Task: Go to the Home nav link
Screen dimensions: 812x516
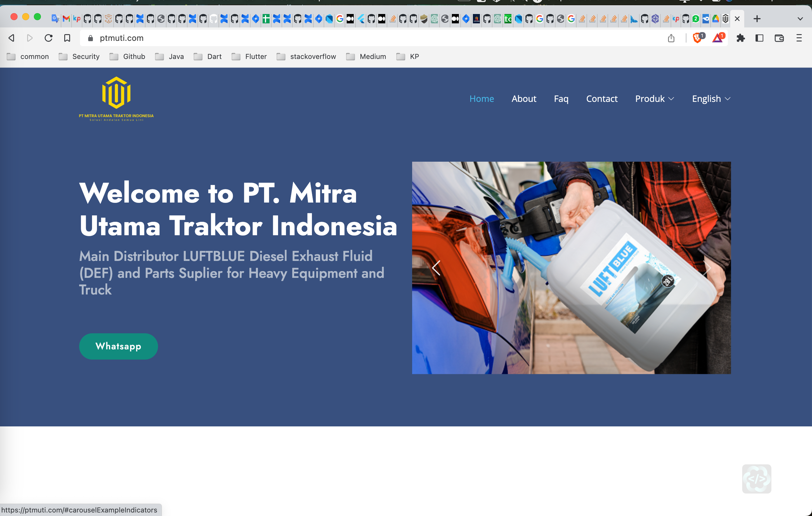Action: (x=482, y=99)
